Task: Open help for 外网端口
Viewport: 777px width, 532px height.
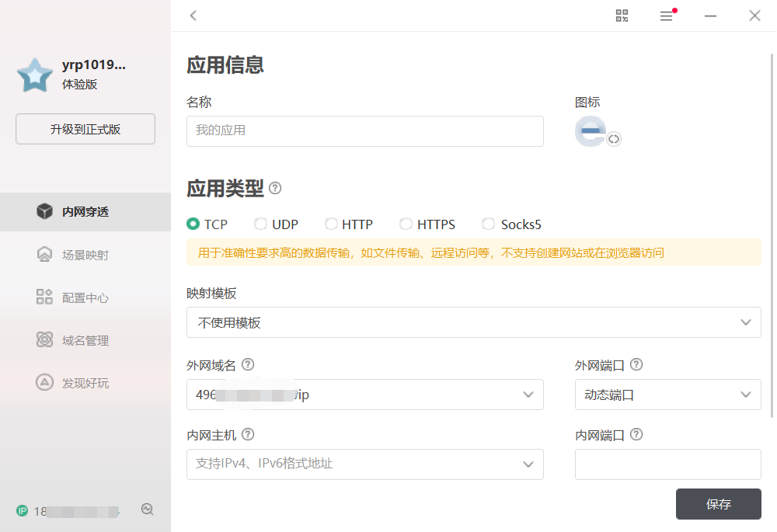Action: 636,365
